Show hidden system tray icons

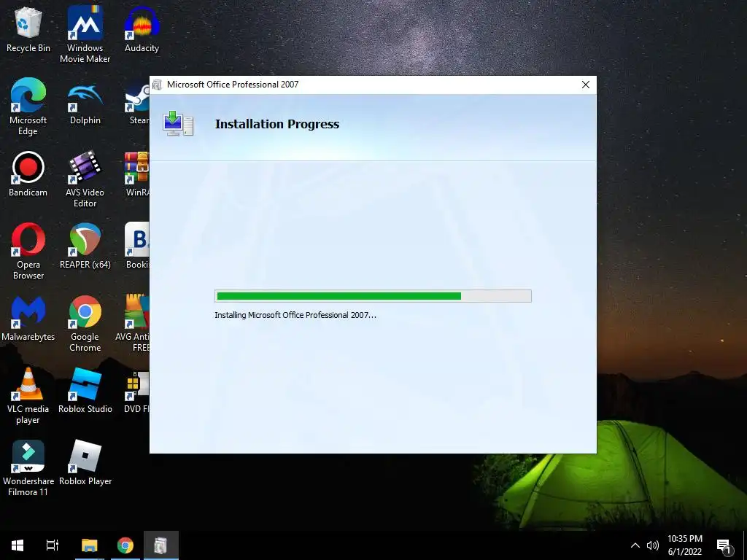635,545
